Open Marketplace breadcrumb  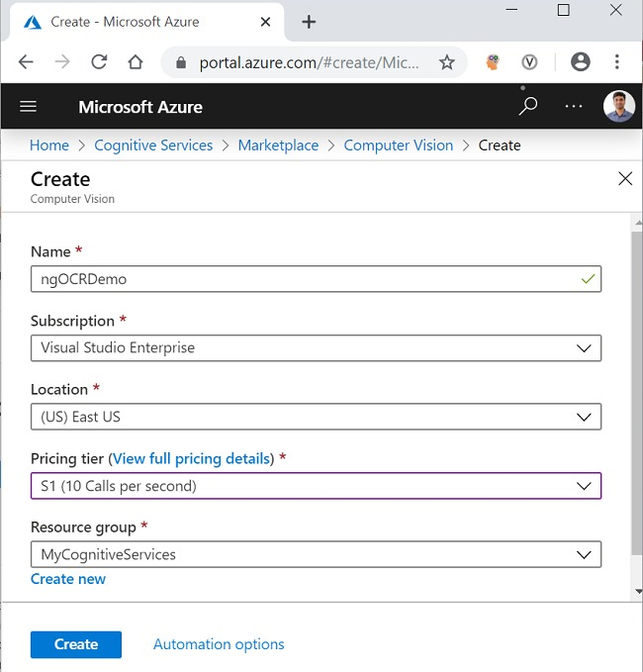click(278, 145)
